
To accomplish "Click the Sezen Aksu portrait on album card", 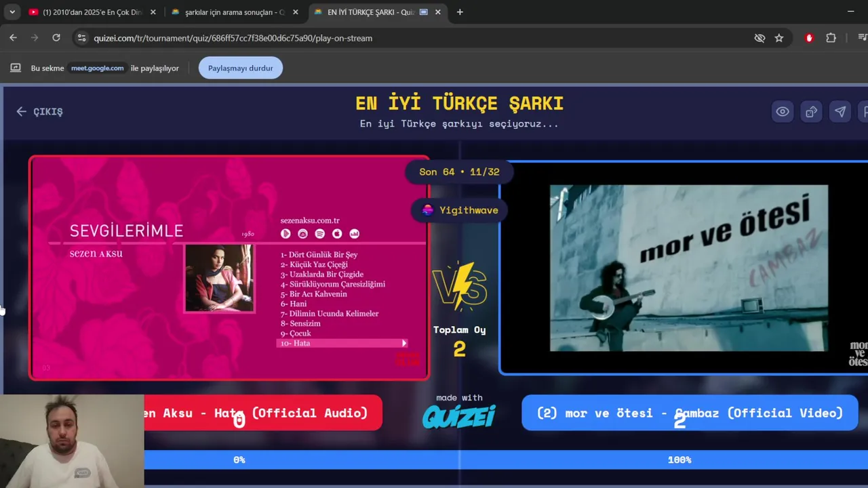I will click(x=220, y=278).
